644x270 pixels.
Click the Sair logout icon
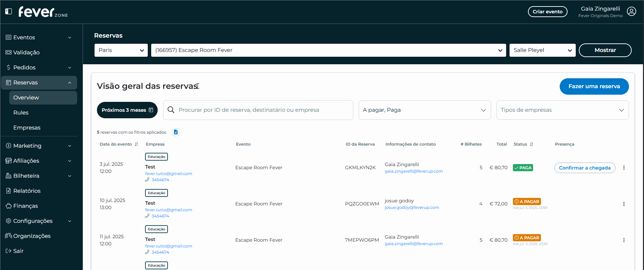[9, 251]
